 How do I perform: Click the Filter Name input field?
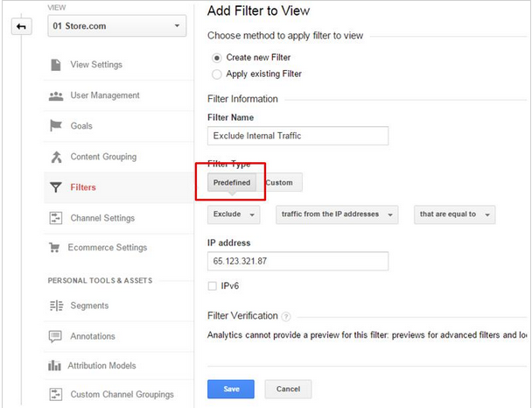coord(297,136)
